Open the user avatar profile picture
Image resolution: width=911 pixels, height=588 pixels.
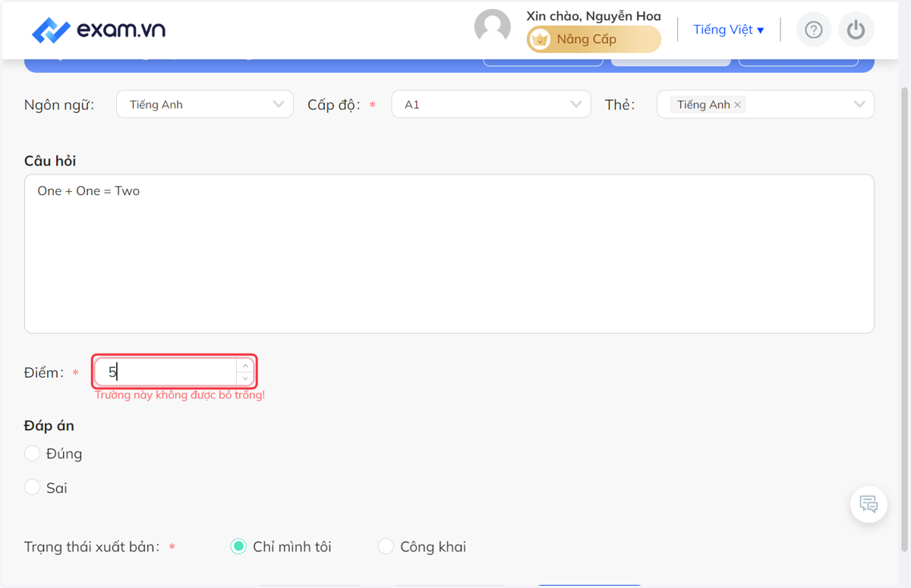493,28
